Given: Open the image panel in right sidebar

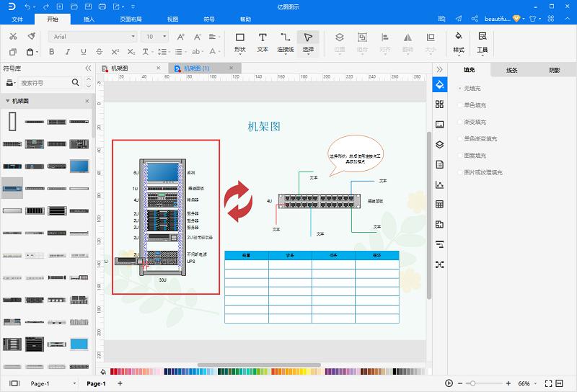Looking at the screenshot, I should pos(439,124).
